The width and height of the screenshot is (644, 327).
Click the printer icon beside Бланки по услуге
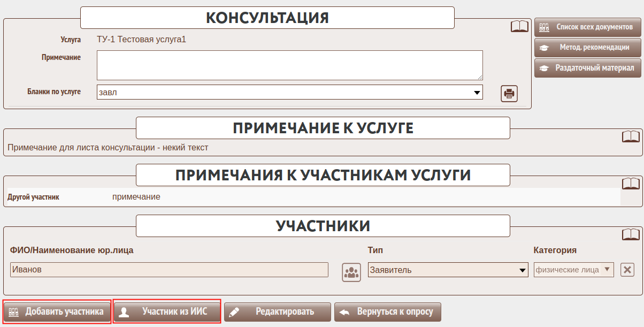[x=509, y=94]
